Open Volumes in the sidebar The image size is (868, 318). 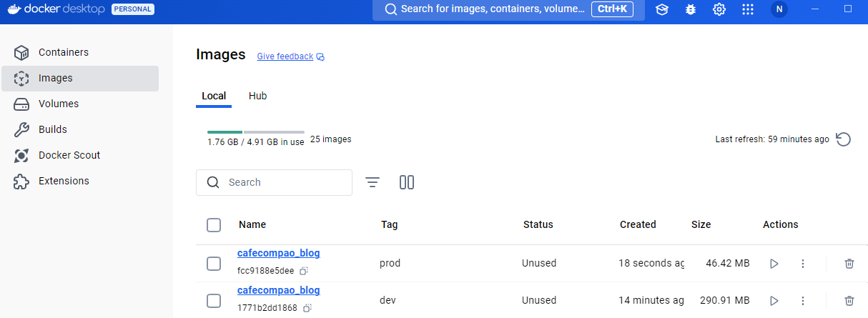tap(80, 104)
